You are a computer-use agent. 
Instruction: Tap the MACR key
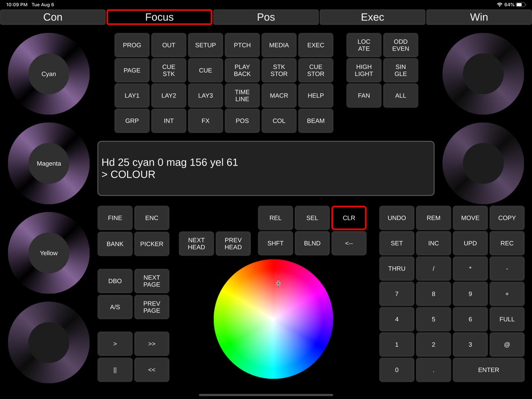pyautogui.click(x=279, y=96)
